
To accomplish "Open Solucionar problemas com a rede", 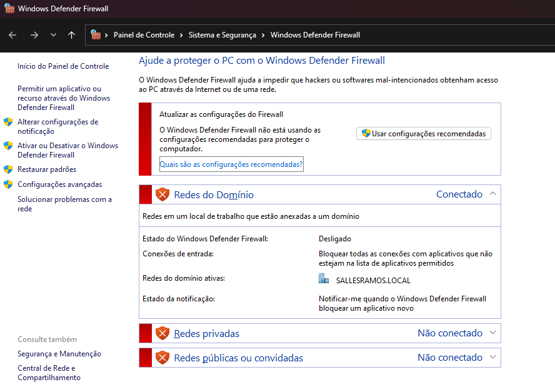I will coord(65,204).
